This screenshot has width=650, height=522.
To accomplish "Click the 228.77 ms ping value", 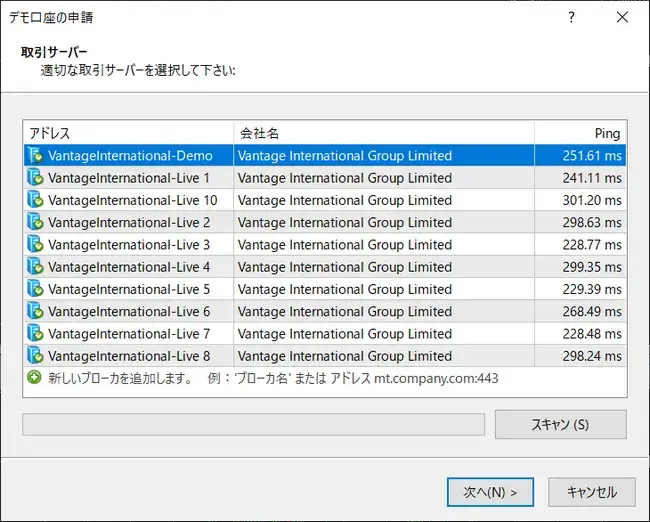I will (592, 245).
